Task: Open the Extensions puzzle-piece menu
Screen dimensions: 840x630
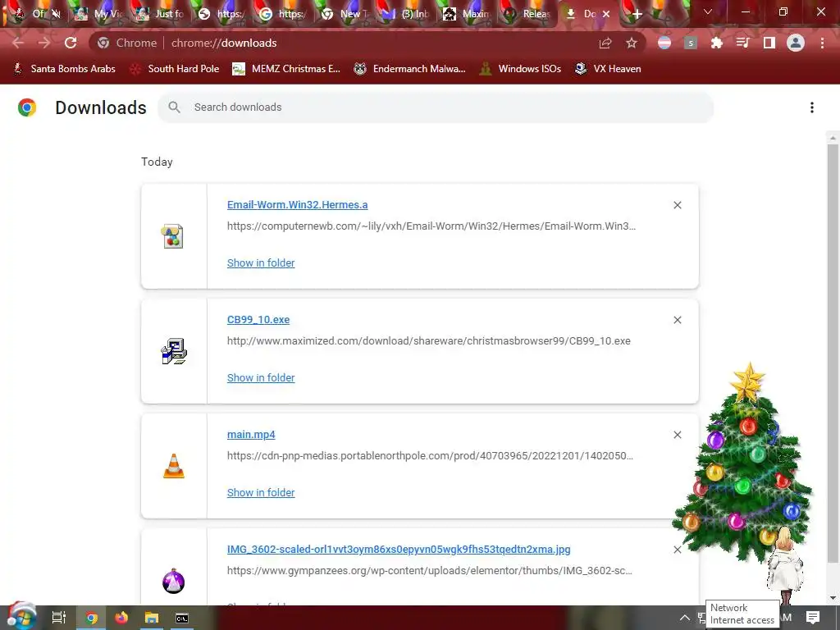Action: (x=716, y=43)
